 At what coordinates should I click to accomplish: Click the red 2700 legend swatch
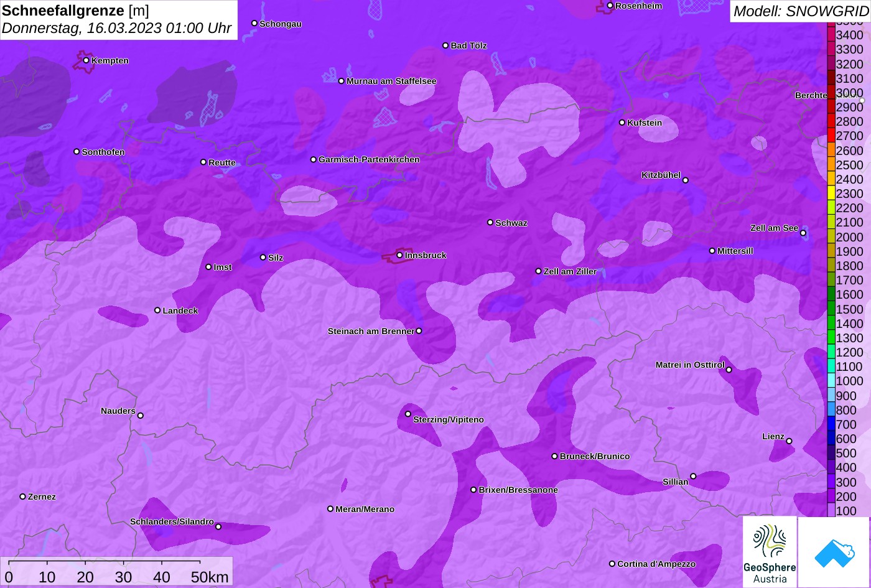tap(831, 136)
